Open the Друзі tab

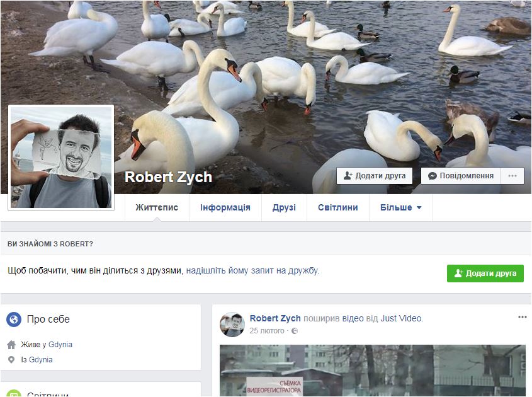coord(284,207)
